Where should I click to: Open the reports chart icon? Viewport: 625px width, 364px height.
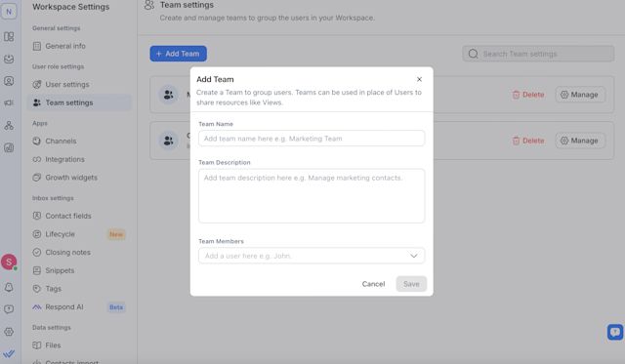click(x=9, y=147)
